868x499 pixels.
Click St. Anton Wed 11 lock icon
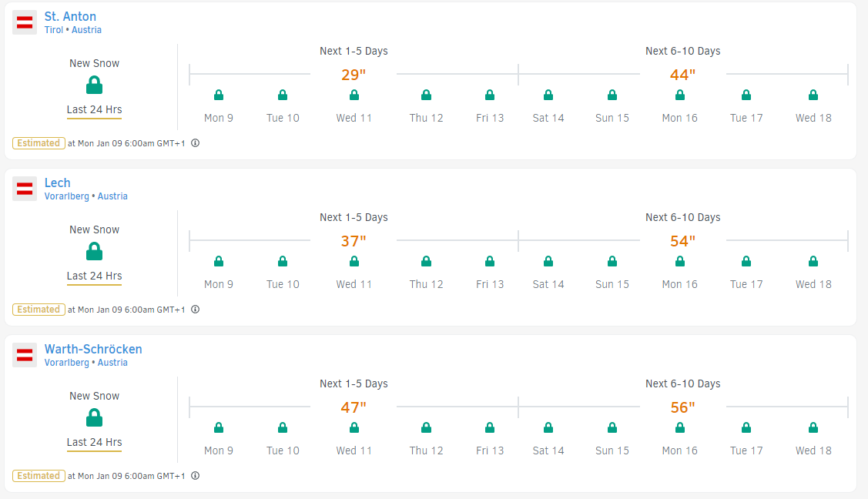pos(354,95)
